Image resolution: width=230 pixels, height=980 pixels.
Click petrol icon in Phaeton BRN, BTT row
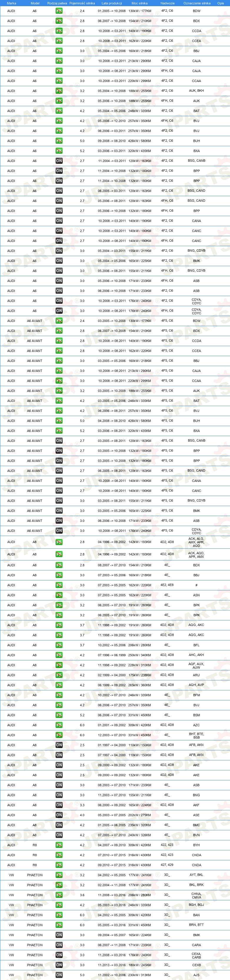(59, 925)
